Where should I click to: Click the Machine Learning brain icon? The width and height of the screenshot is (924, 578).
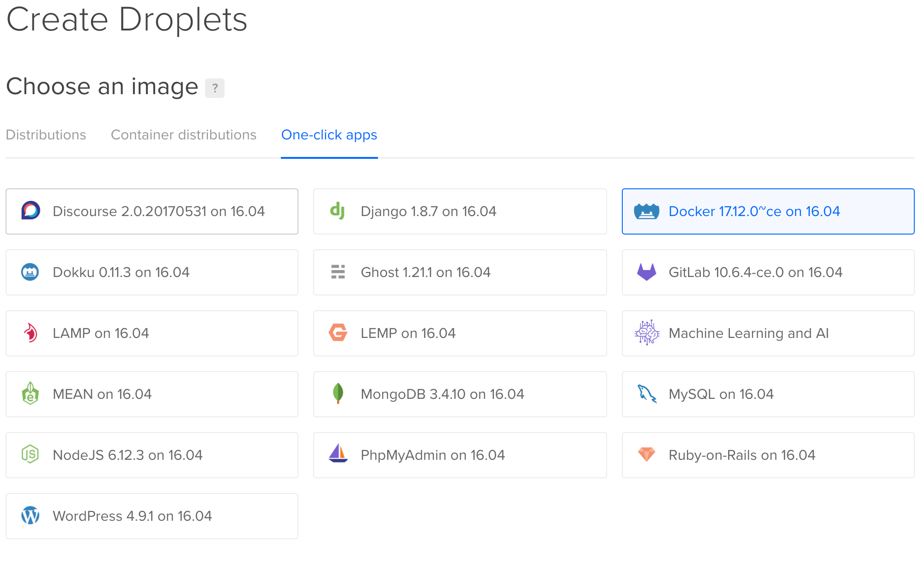click(x=646, y=333)
